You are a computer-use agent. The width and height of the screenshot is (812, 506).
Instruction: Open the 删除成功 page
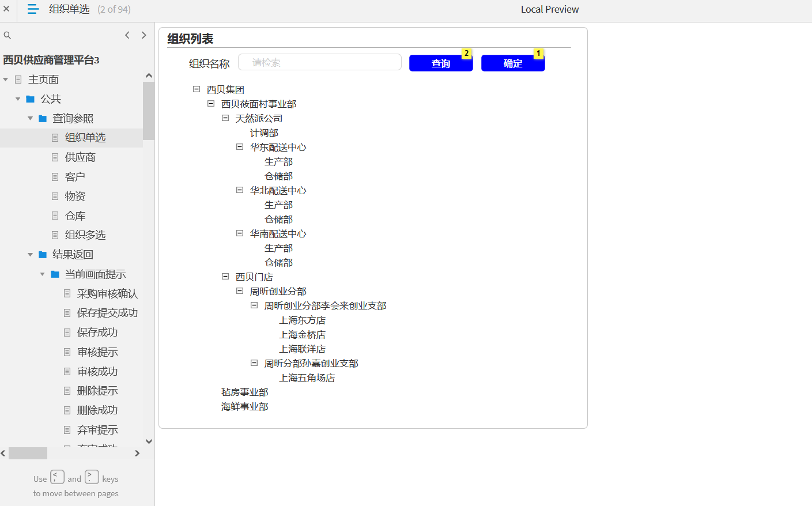click(97, 410)
